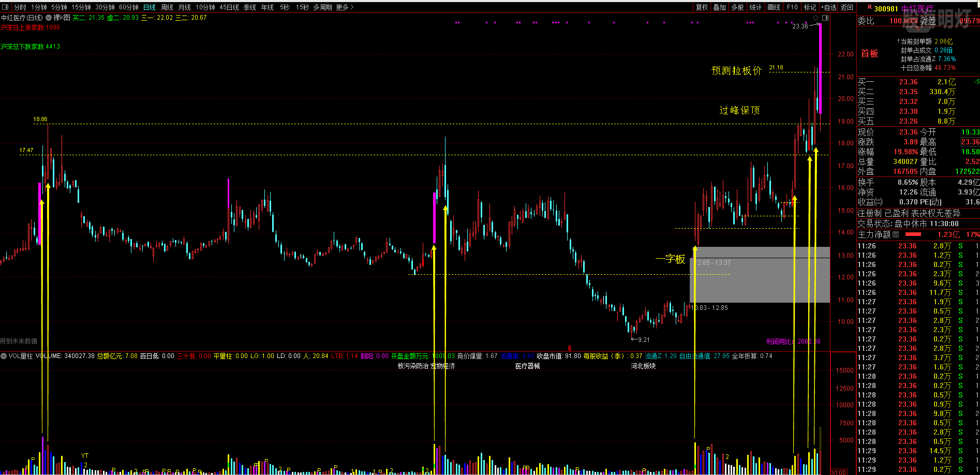Expand VOL量柱 indicator dropdown
Viewport: 980px width, 475px height.
click(4, 356)
